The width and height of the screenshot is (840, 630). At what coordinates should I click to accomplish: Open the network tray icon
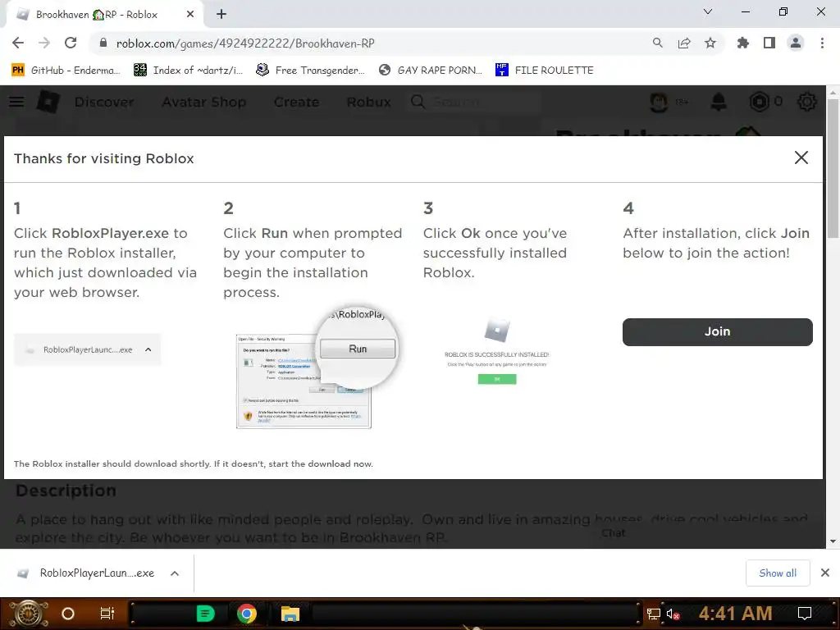[x=653, y=614]
